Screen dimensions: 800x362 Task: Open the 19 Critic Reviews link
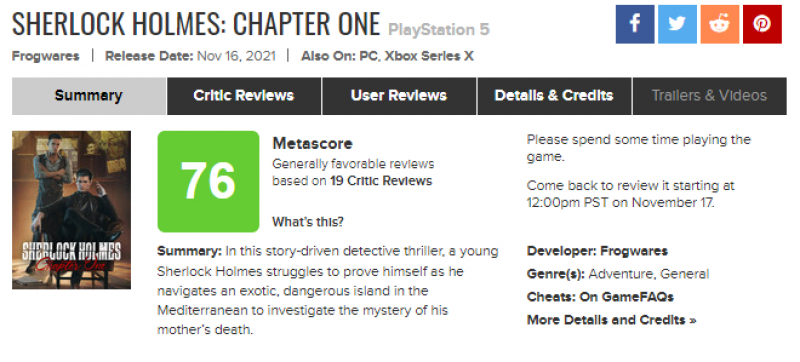[381, 181]
